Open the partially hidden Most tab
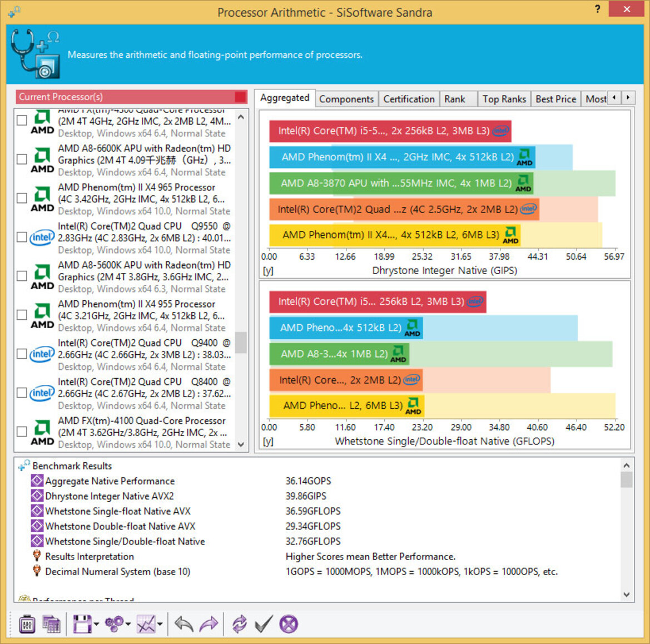 click(596, 99)
